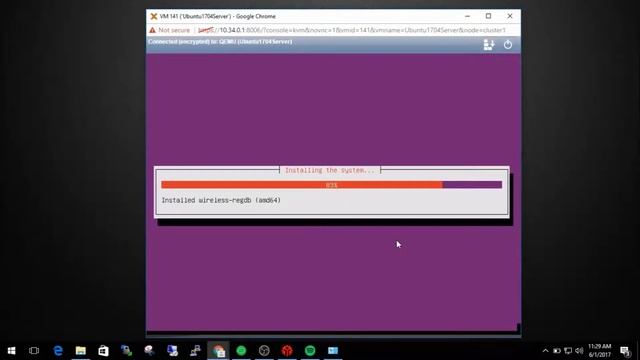Open the red circular taskbar app icon
This screenshot has height=360, width=640.
point(287,351)
